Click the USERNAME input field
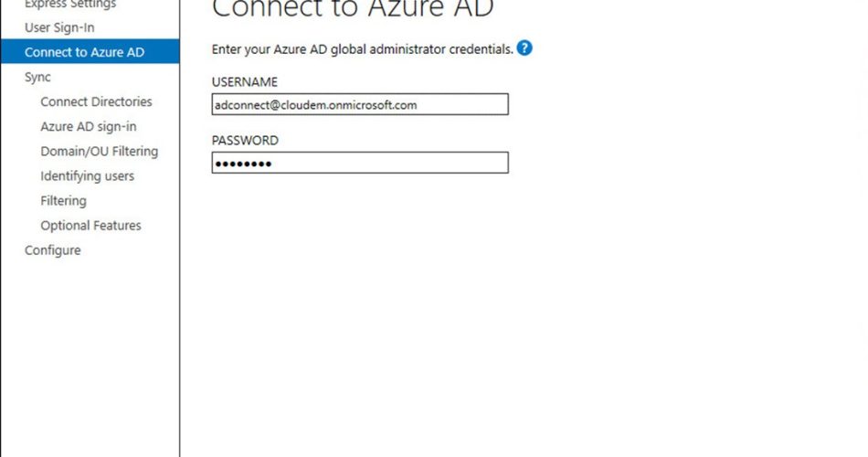Screen dimensions: 868x457 359,105
